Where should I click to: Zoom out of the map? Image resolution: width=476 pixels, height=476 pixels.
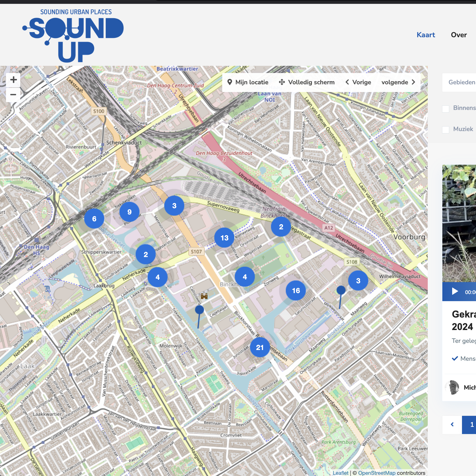[13, 95]
